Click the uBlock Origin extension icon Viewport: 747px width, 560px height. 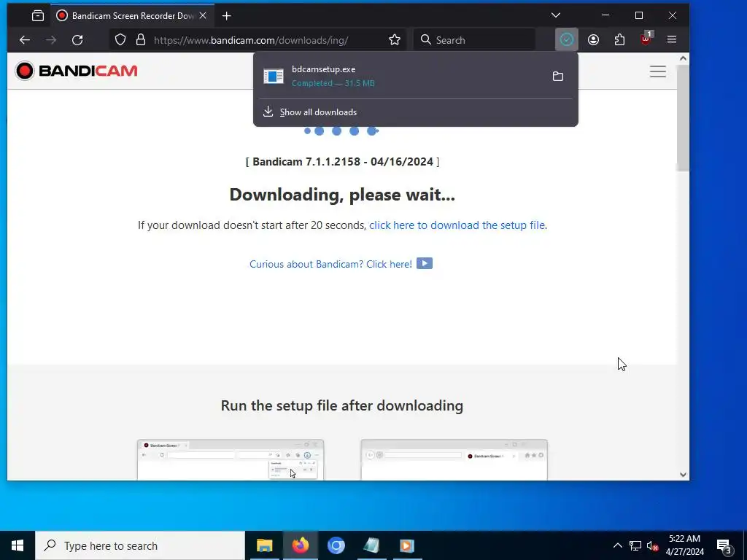click(646, 39)
